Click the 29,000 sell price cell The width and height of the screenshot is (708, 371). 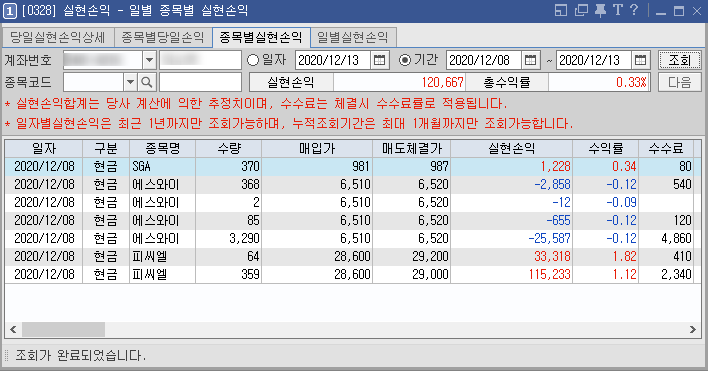point(412,274)
